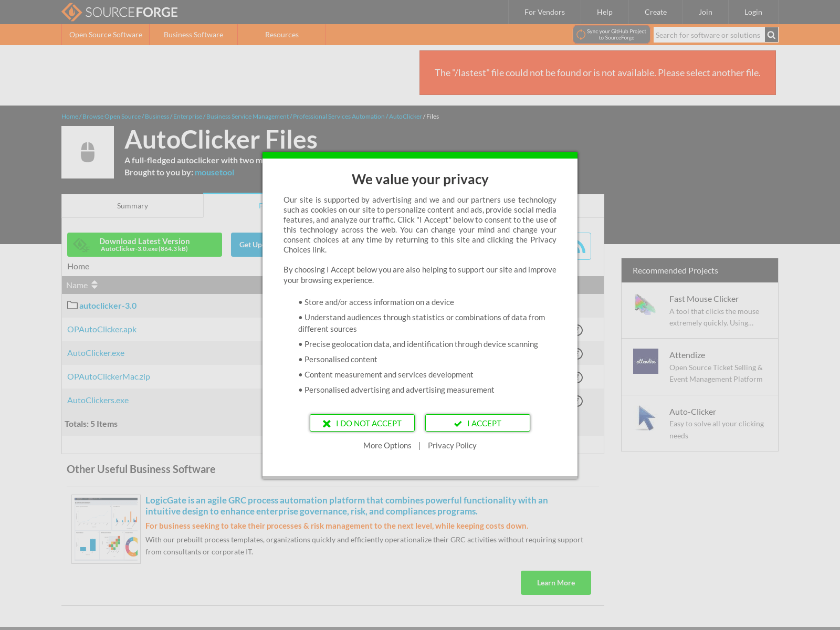Click the Sync your GitHub Project button

[612, 35]
